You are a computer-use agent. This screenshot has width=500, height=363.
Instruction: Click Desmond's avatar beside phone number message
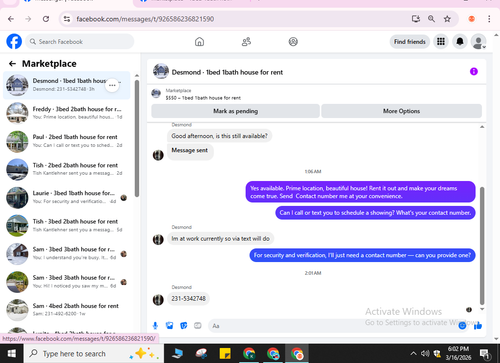(x=158, y=300)
